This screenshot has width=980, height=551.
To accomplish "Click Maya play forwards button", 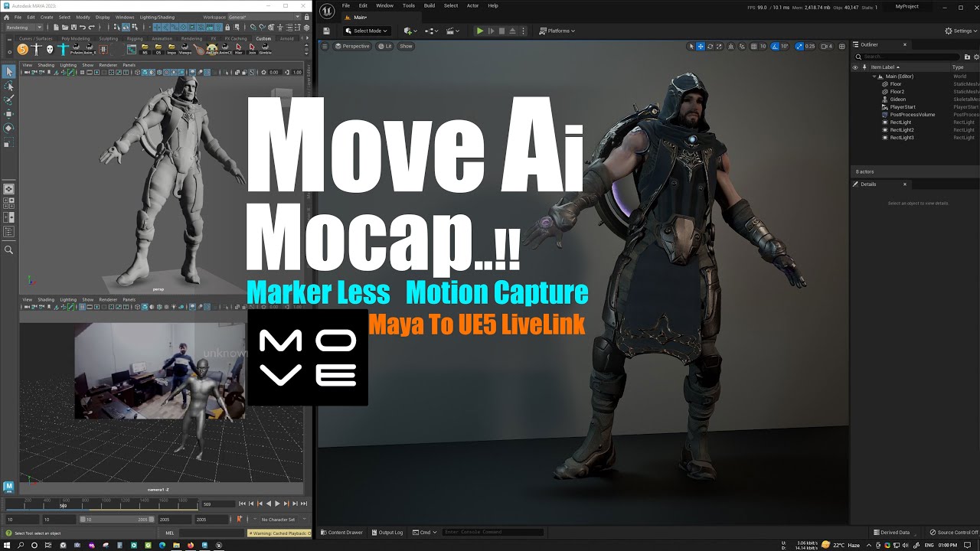I will click(x=277, y=504).
